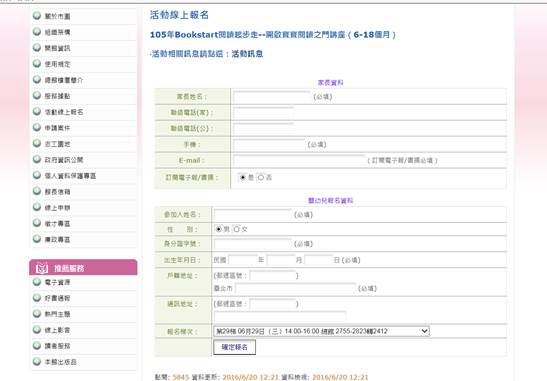Viewport: 547px width, 381px height.
Task: Open the 廉政專區 sidebar item
Action: pos(57,240)
